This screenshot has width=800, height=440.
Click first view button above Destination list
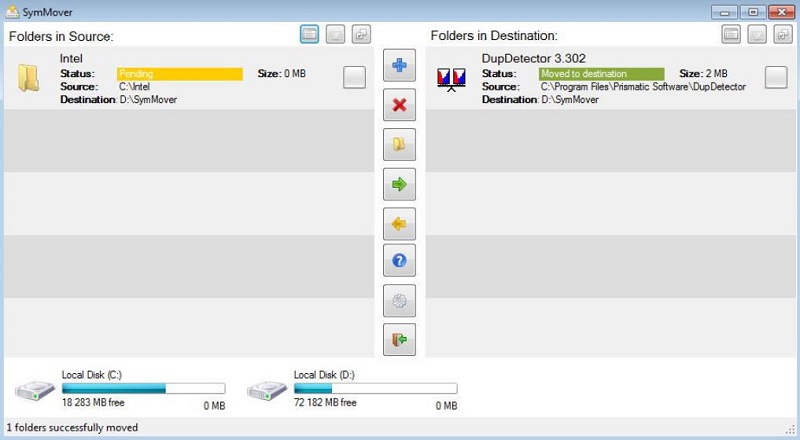coord(732,35)
